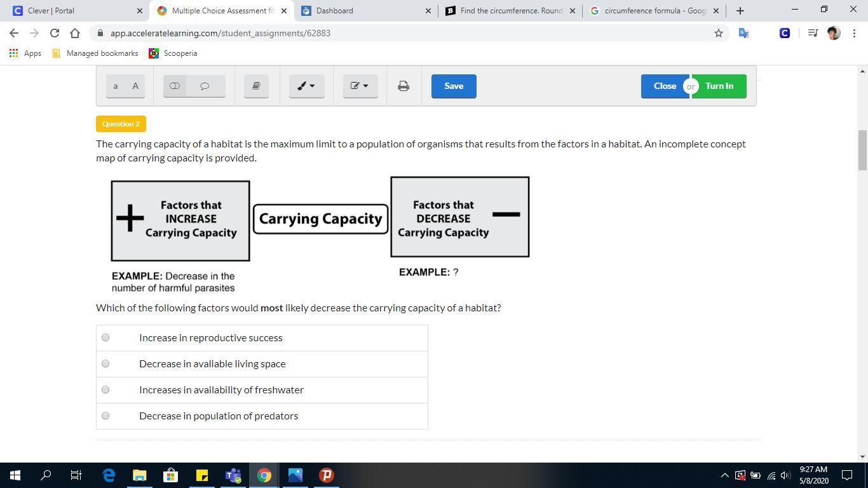The image size is (868, 488).
Task: Open Photos app from taskbar
Action: [x=295, y=475]
